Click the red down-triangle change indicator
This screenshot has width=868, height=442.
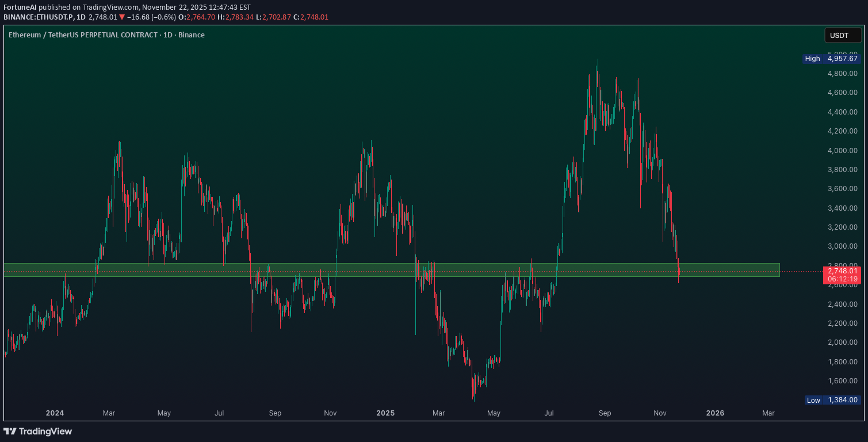(x=123, y=17)
